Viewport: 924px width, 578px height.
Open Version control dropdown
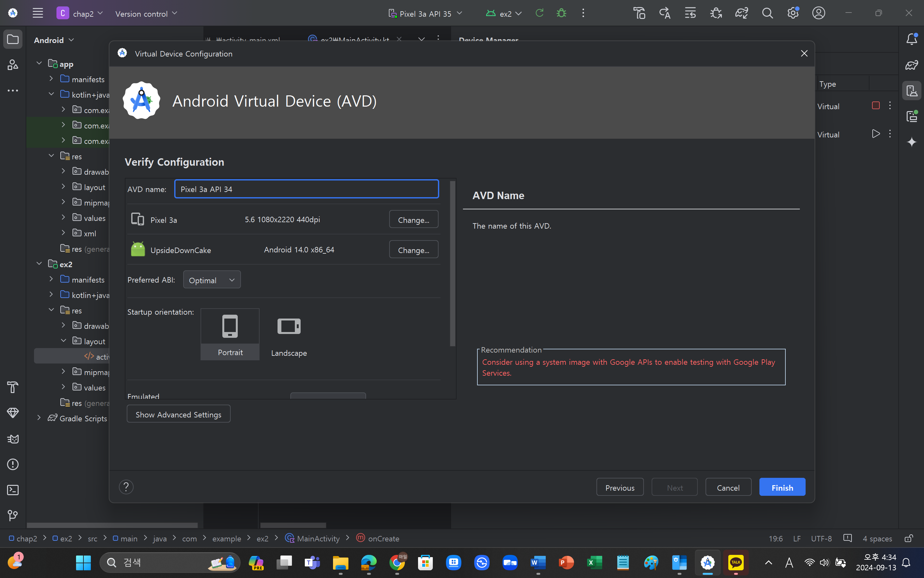[x=146, y=14]
